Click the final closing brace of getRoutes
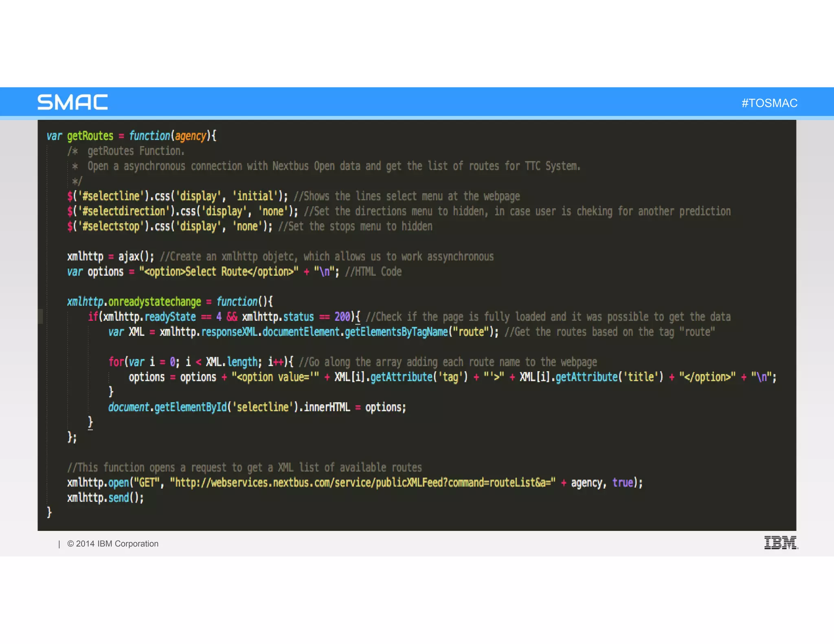This screenshot has height=644, width=834. tap(49, 513)
